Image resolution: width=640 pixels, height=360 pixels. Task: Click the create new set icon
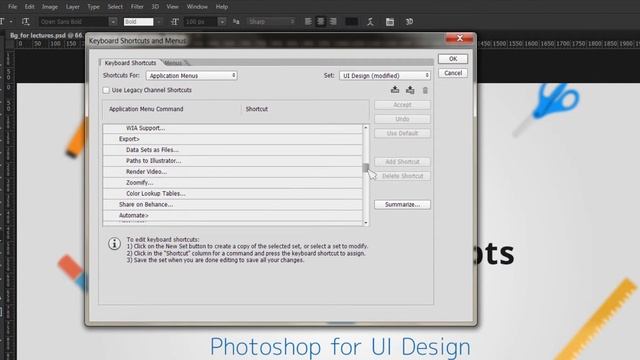[x=410, y=90]
